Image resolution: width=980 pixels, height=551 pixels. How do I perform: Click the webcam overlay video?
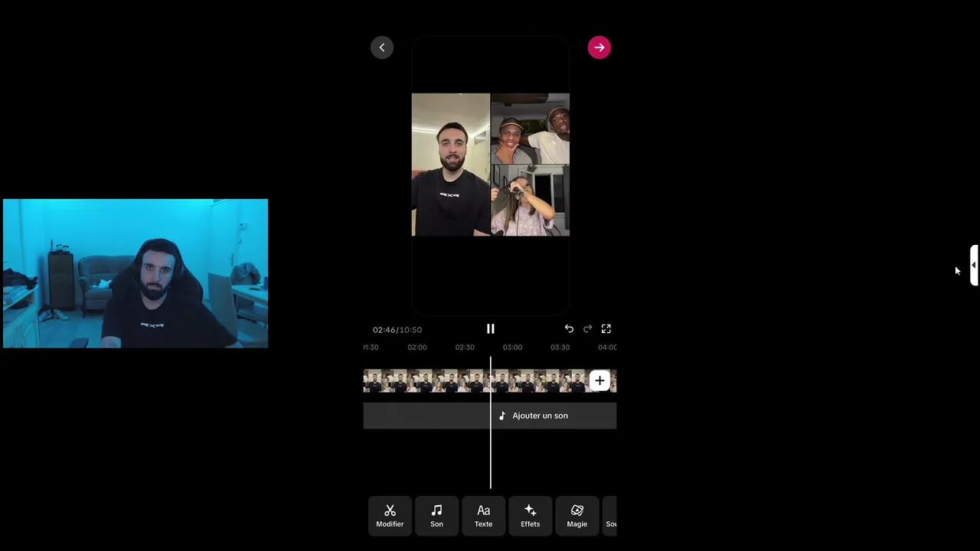tap(136, 273)
